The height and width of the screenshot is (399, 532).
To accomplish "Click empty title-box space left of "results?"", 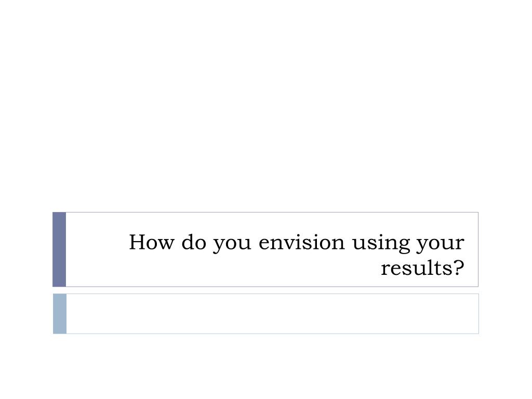I will [x=220, y=269].
